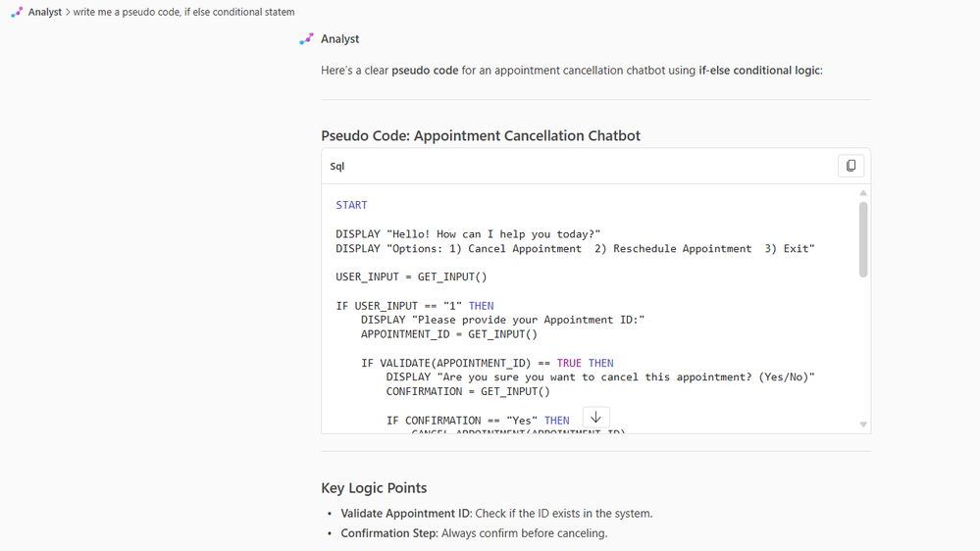Click the "write me a pseudo code" breadcrumb title
This screenshot has height=551, width=980.
tap(183, 12)
